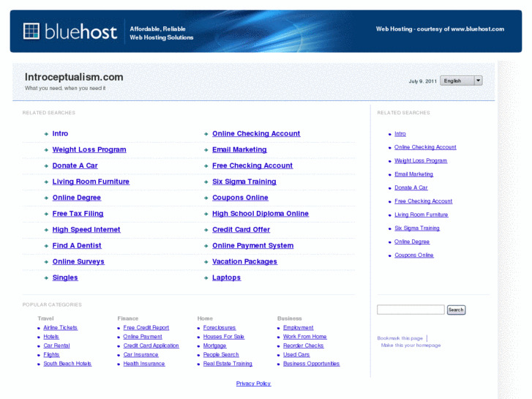This screenshot has height=399, width=532.
Task: Open the Real Estate Training link
Action: pyautogui.click(x=228, y=363)
